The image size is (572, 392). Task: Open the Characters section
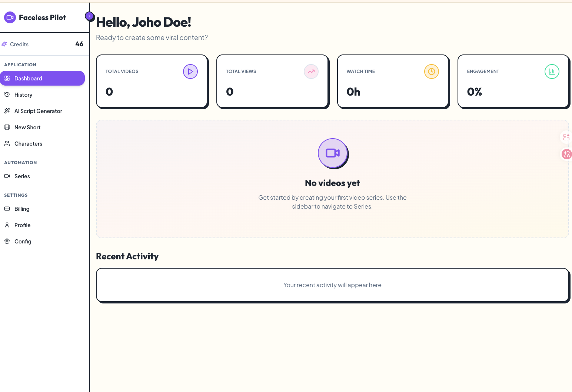(x=28, y=144)
